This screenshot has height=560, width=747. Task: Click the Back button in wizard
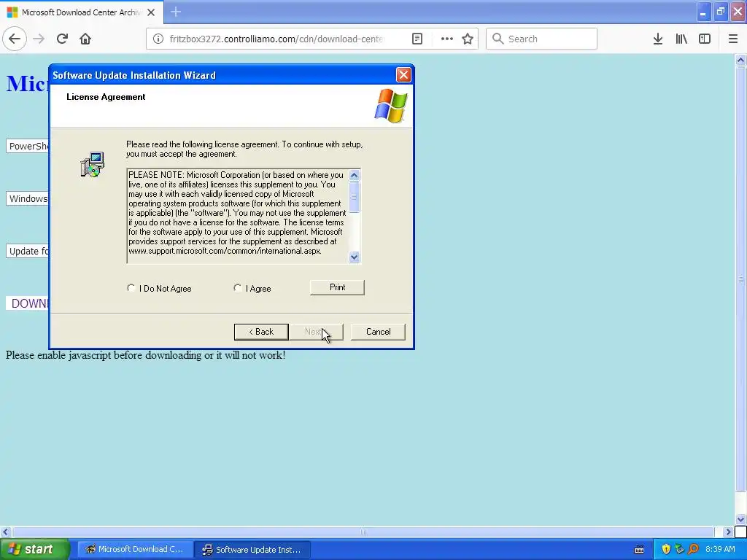pyautogui.click(x=261, y=332)
